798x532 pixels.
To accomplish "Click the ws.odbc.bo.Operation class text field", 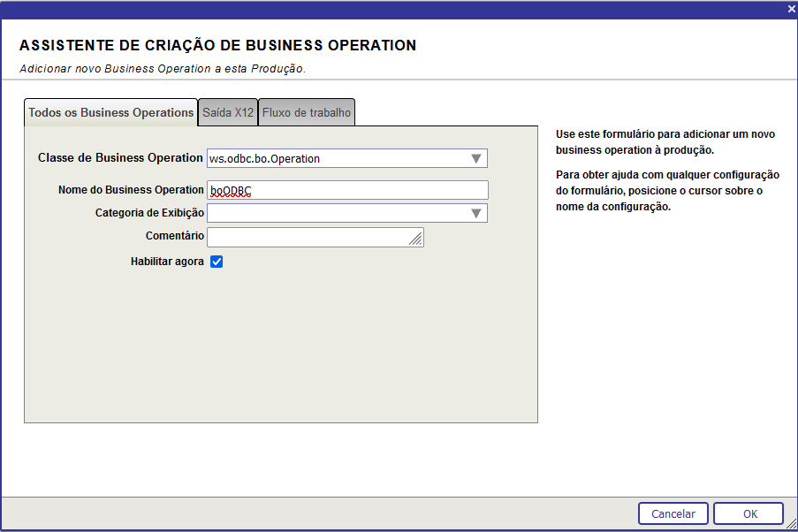I will tap(336, 159).
